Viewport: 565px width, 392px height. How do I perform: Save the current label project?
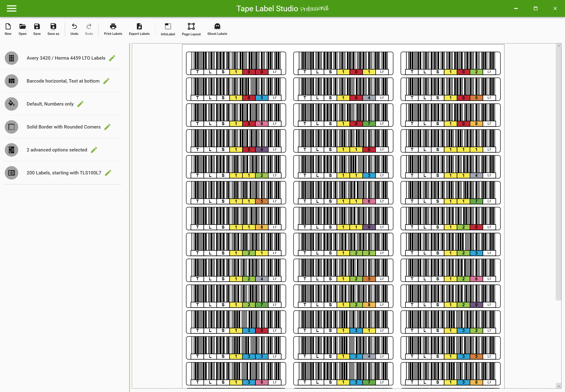pos(37,29)
